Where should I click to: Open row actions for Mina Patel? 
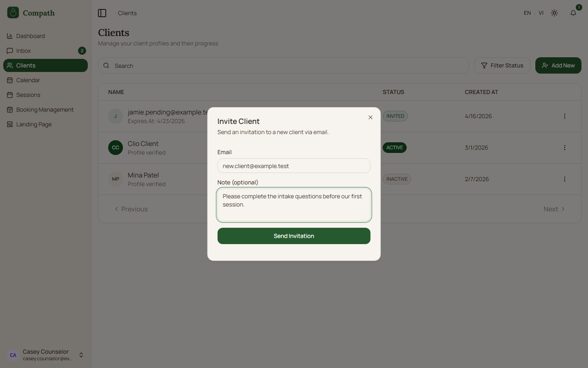565,179
